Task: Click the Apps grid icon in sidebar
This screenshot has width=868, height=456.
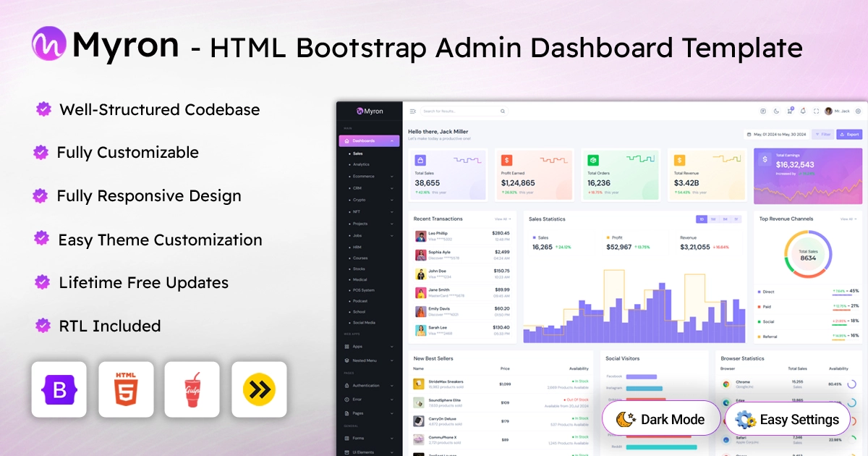Action: tap(346, 347)
